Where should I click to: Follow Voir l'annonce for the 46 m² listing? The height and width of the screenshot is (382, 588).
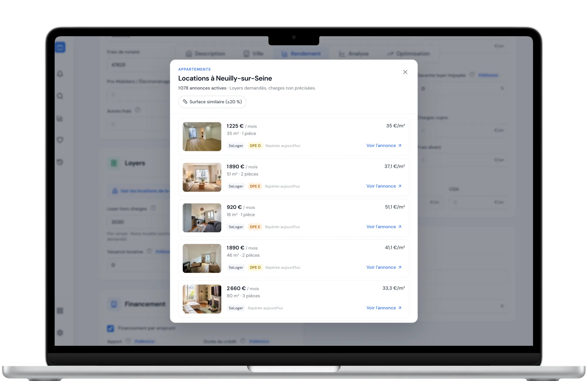click(384, 267)
